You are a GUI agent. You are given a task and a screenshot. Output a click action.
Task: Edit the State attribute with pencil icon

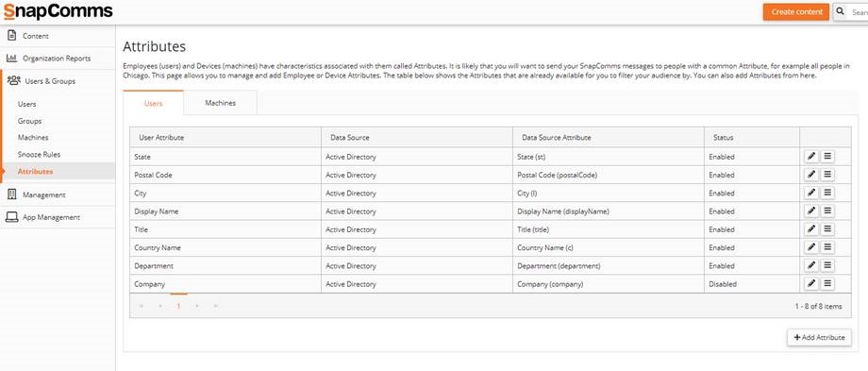pyautogui.click(x=811, y=157)
